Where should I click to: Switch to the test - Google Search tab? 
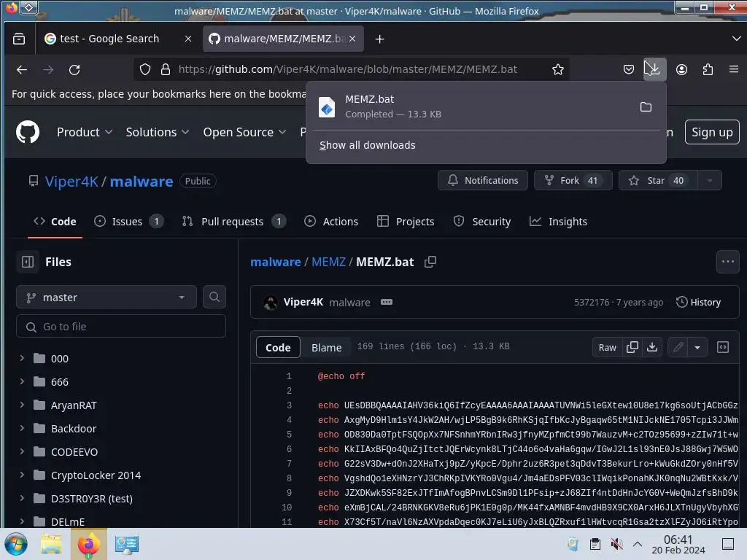[x=109, y=39]
